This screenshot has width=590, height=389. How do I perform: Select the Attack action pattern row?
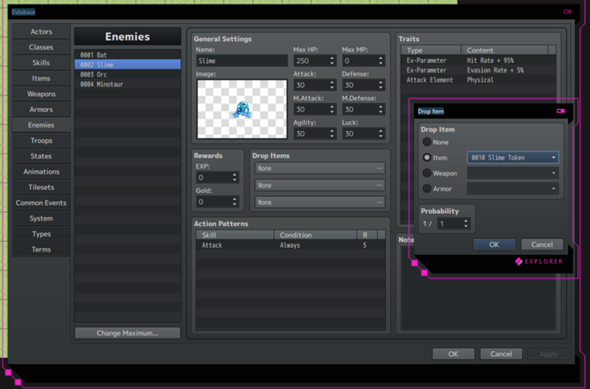coord(290,245)
